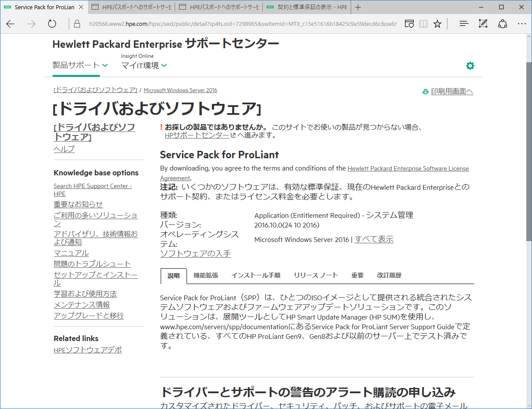Select the 重要 tab
532x409 pixels.
(357, 275)
